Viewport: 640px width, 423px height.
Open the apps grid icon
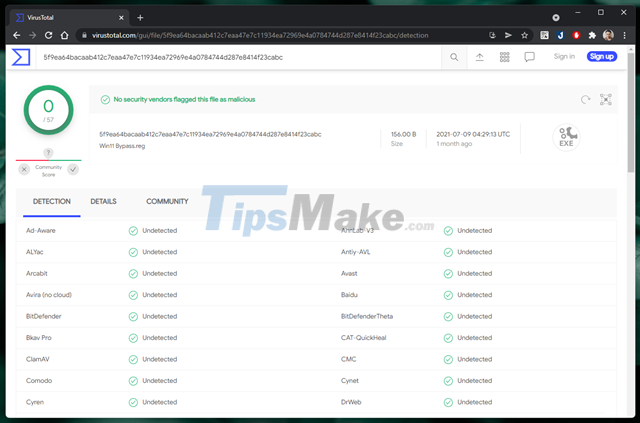pos(504,57)
